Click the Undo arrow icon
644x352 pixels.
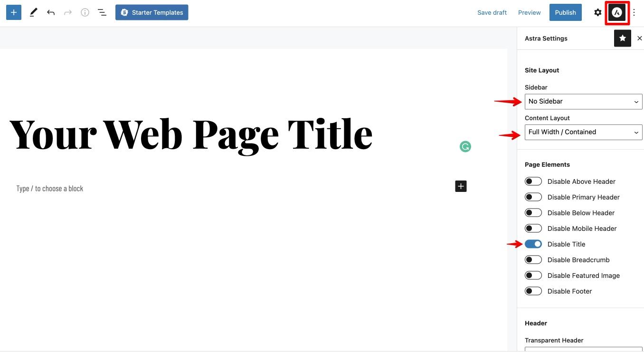(x=50, y=12)
